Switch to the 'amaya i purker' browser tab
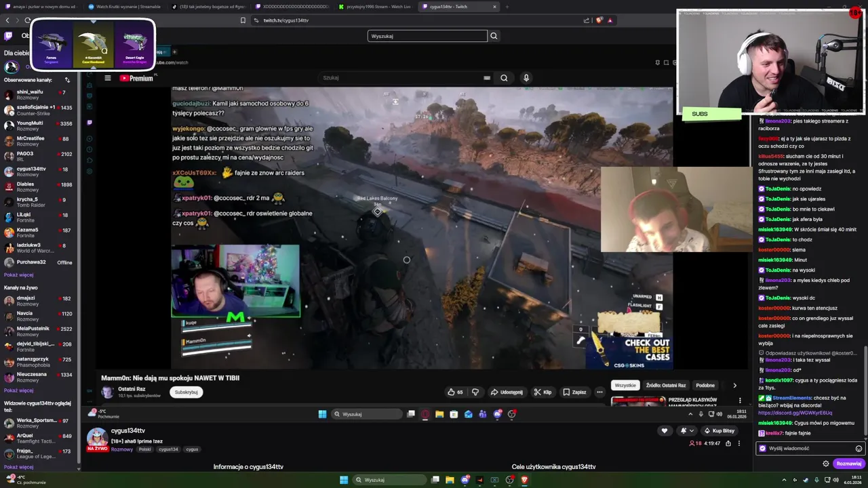868x488 pixels. click(x=40, y=7)
